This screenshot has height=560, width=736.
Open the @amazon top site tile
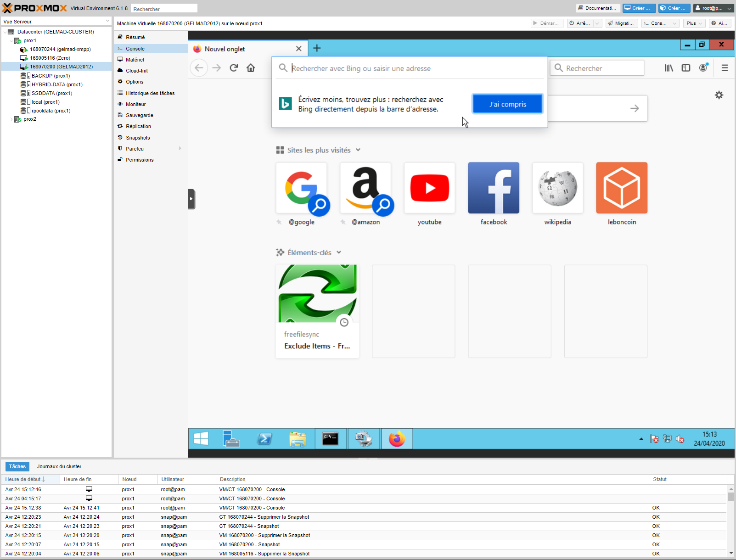pos(365,188)
